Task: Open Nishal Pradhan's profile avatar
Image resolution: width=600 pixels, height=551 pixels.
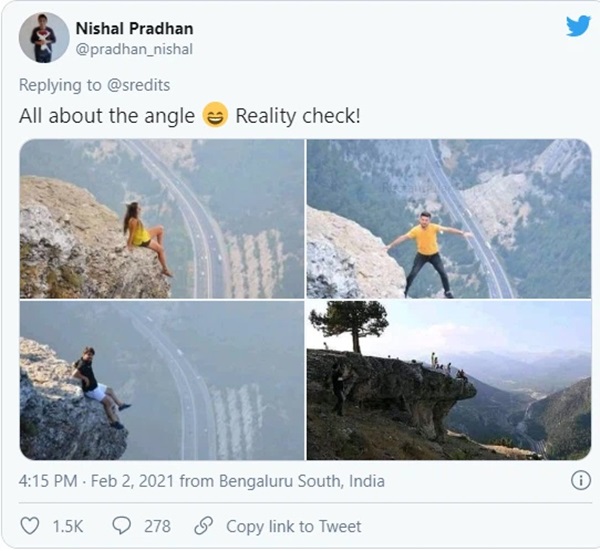Action: 43,38
